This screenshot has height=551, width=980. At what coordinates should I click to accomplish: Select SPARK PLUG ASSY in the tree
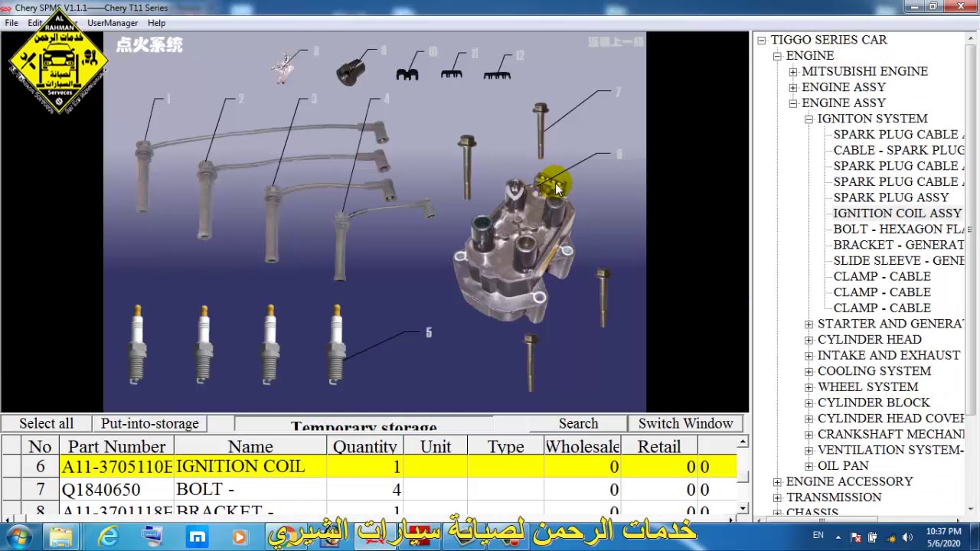pyautogui.click(x=891, y=197)
